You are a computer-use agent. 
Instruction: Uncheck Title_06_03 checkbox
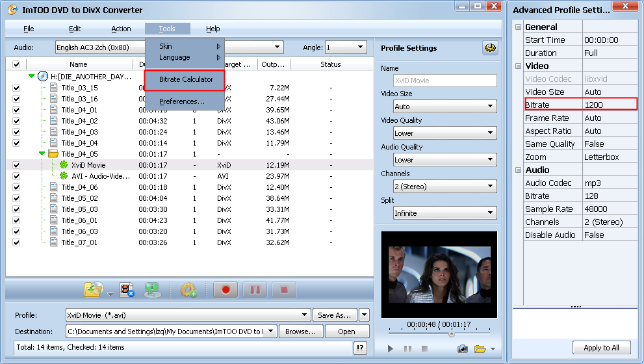pyautogui.click(x=16, y=231)
